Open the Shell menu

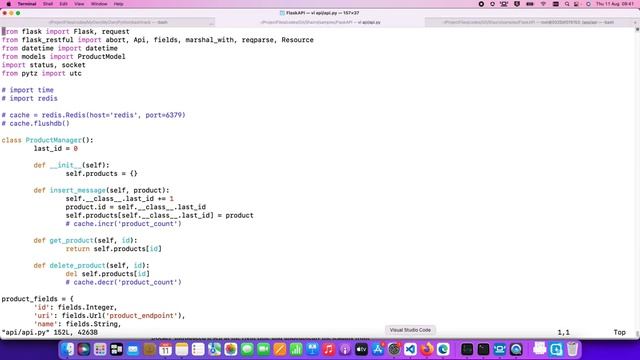coord(48,4)
